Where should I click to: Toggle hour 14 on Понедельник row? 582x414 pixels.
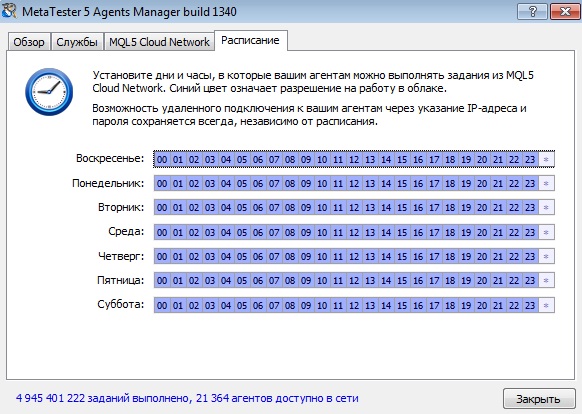386,183
